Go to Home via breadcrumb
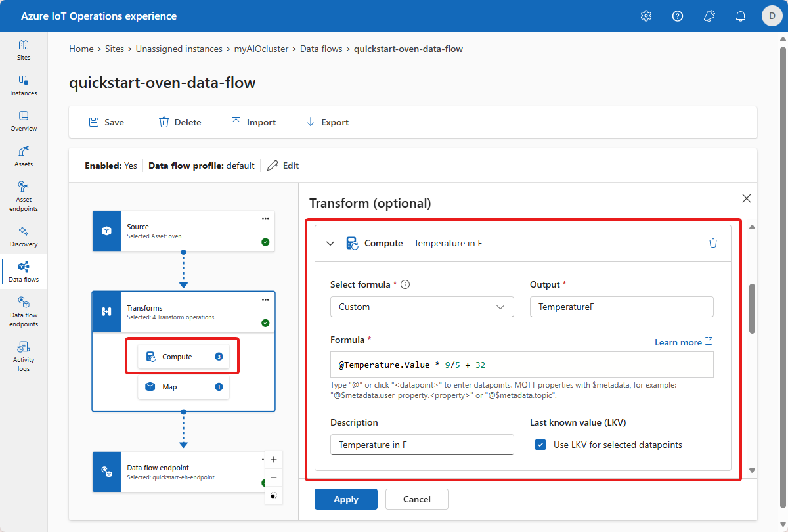 click(81, 49)
